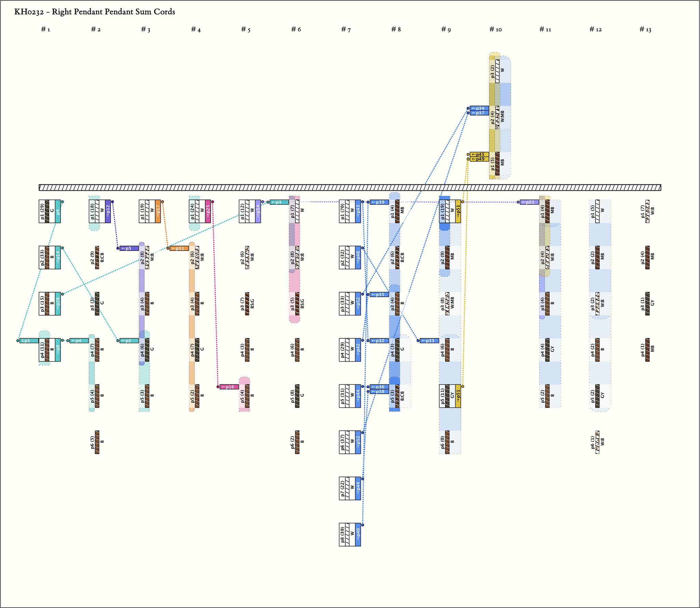Select the blue →p40 arrow label

(x=358, y=535)
